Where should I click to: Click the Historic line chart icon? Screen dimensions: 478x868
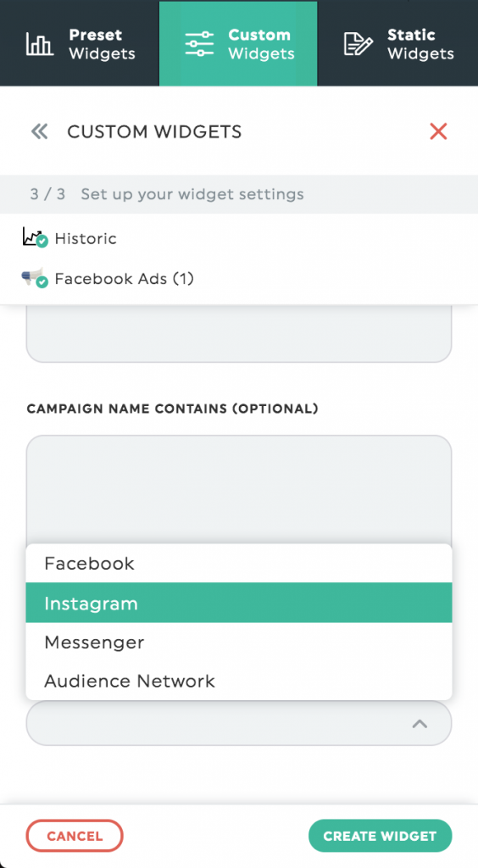coord(32,236)
